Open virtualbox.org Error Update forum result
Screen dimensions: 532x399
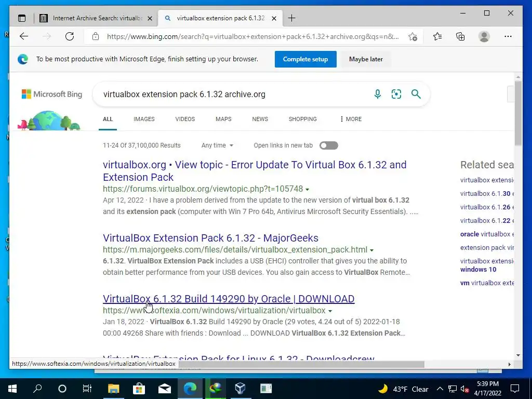[x=255, y=170]
